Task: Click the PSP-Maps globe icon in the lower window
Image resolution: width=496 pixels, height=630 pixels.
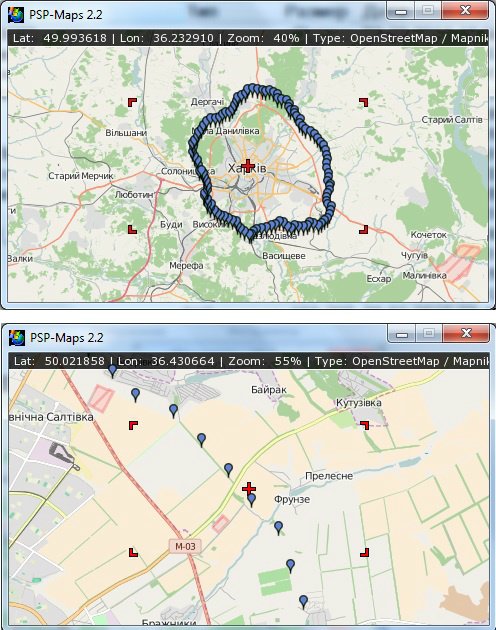Action: pyautogui.click(x=16, y=338)
